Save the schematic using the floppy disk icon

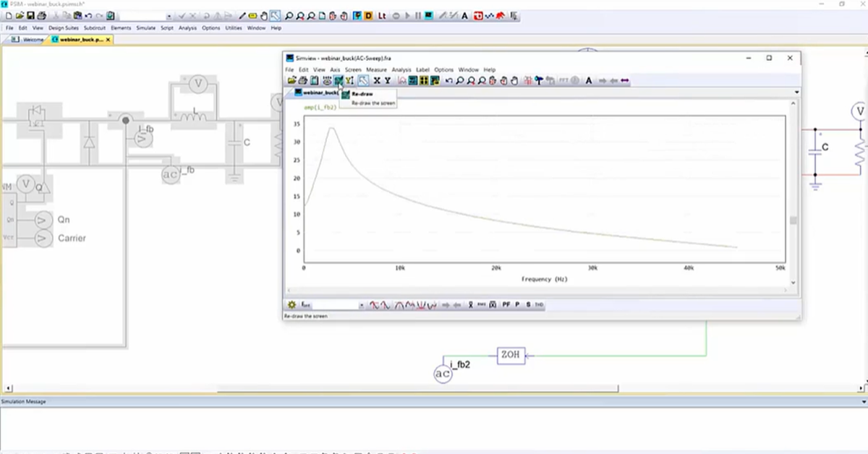pos(31,15)
